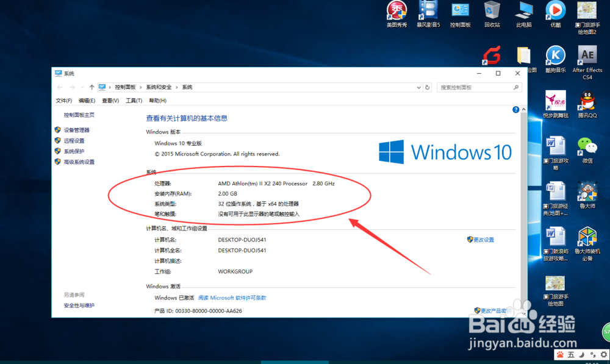The width and height of the screenshot is (610, 364).
Task: Expand the address bar history dropdown
Action: pyautogui.click(x=418, y=88)
